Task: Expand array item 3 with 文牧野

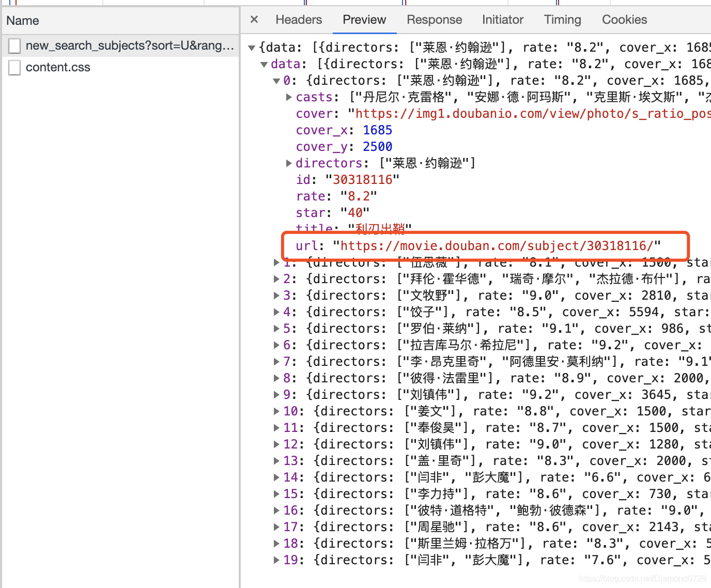Action: [x=277, y=296]
